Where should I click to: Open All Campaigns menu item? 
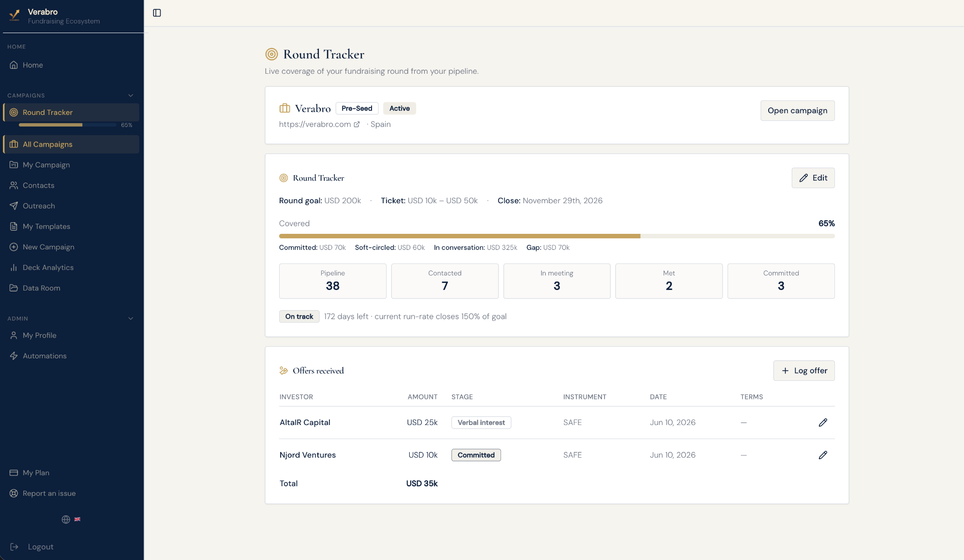coord(71,145)
